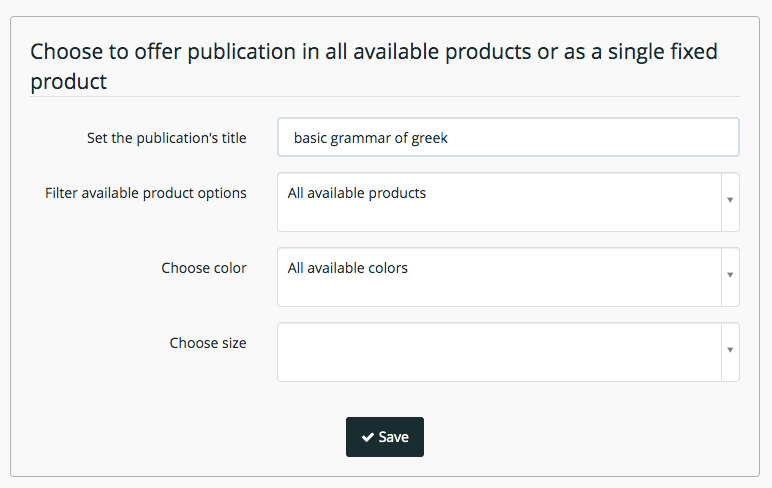Click the checkmark icon on the Save button
The height and width of the screenshot is (488, 772).
tap(367, 437)
